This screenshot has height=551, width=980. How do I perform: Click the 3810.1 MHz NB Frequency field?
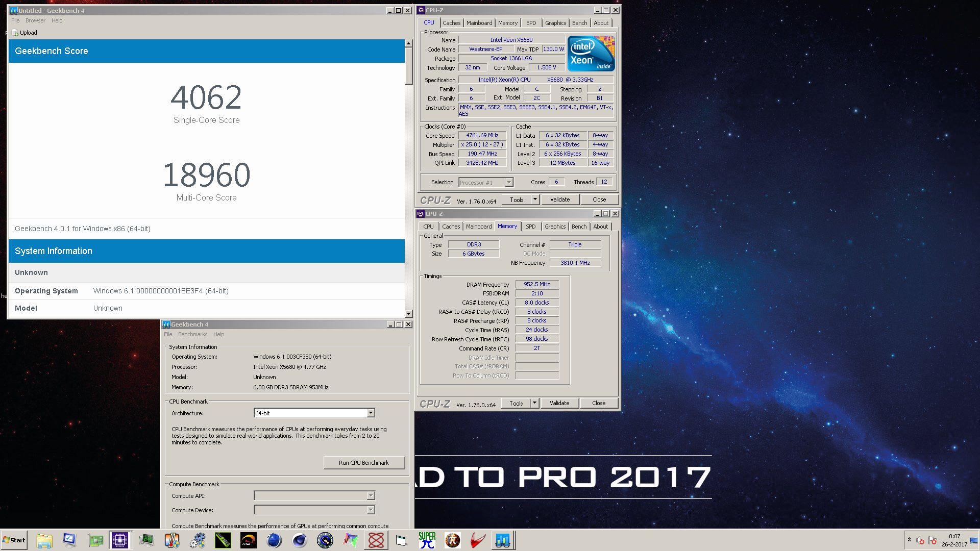point(575,263)
